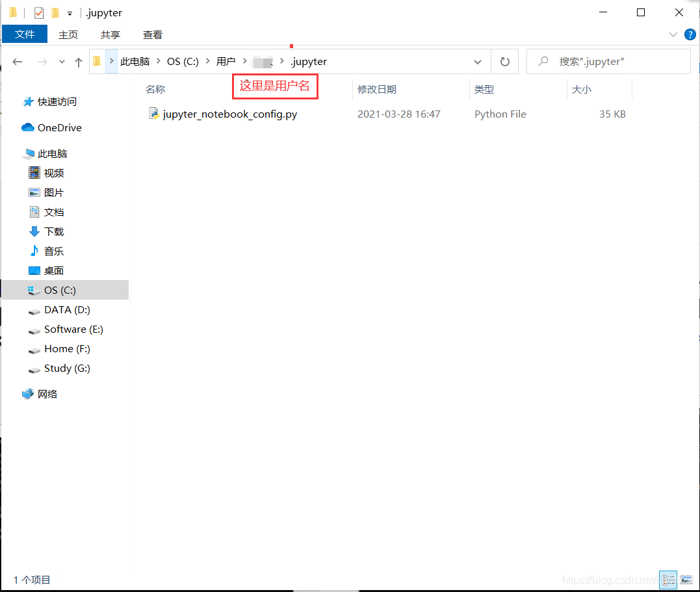Screen dimensions: 700x592
Task: Open the 文件 menu
Action: [25, 34]
